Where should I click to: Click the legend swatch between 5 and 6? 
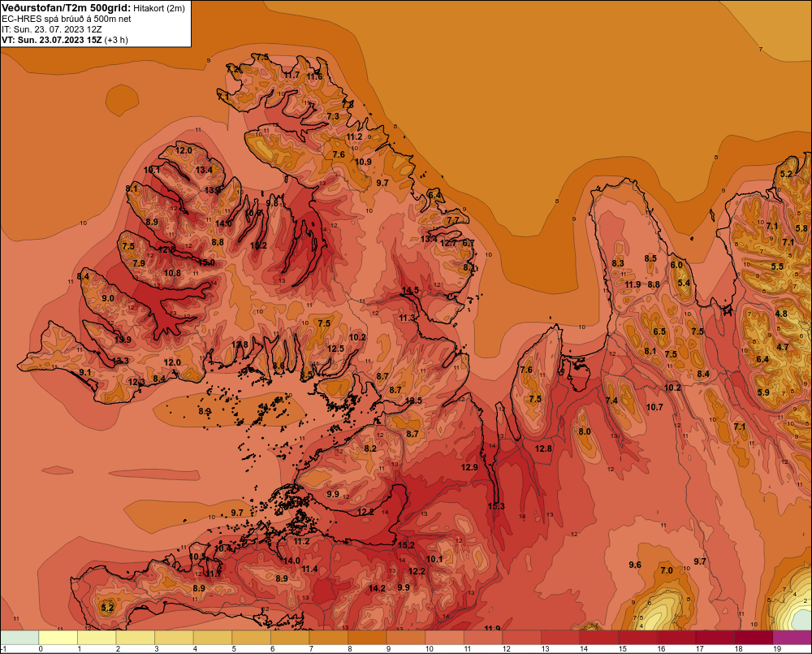[251, 637]
